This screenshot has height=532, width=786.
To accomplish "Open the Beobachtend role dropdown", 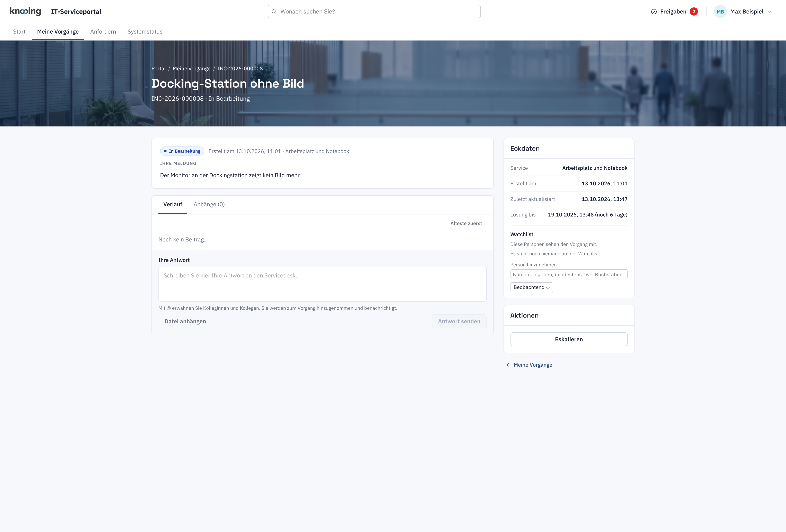I will click(x=531, y=287).
